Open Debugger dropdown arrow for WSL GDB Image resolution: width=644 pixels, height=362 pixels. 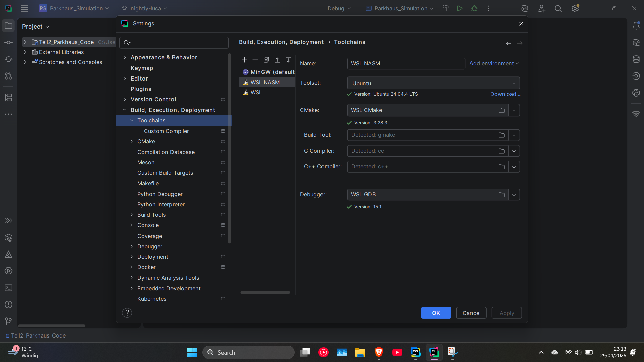pyautogui.click(x=514, y=195)
